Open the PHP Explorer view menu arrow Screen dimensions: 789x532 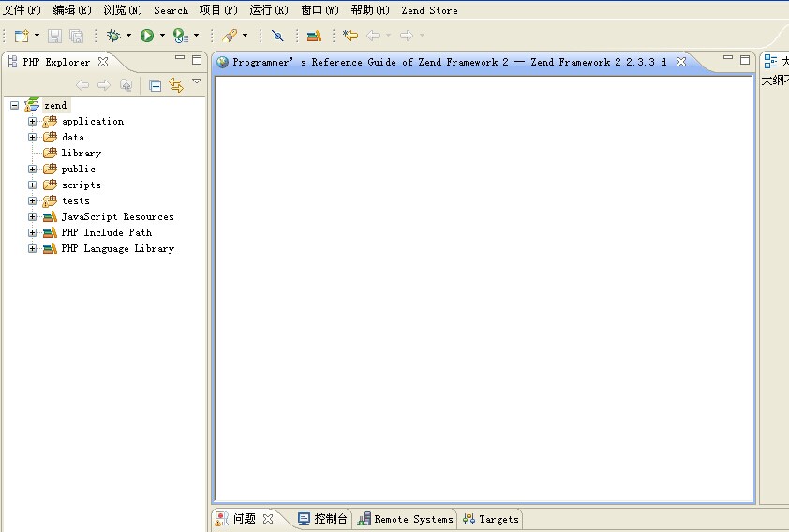click(197, 82)
